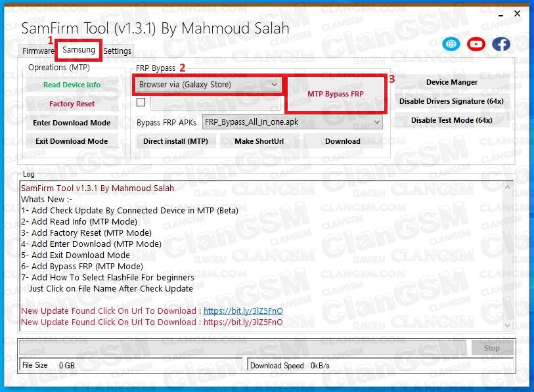Click the 'Bypass FRP APKs' label
534x392 pixels.
(x=167, y=123)
